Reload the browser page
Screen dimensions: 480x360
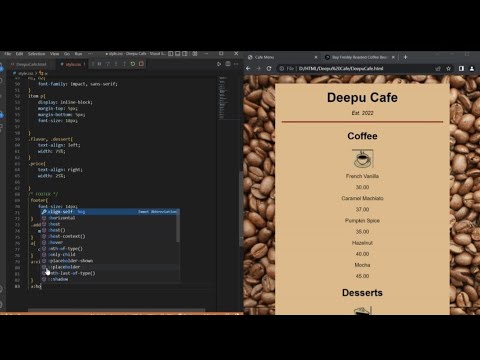pos(269,69)
